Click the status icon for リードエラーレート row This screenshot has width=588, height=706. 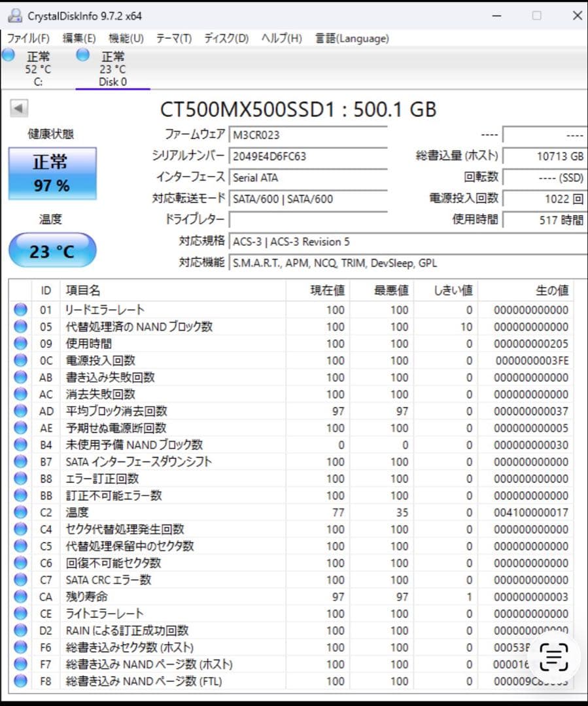(x=20, y=309)
